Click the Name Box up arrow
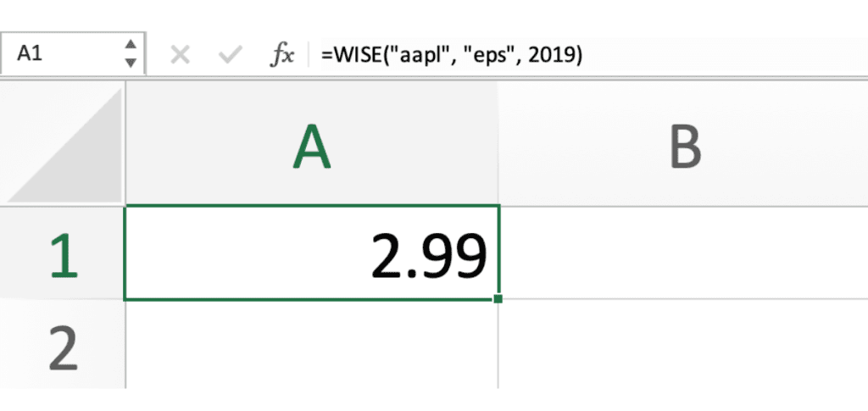This screenshot has height=411, width=868. coord(130,46)
